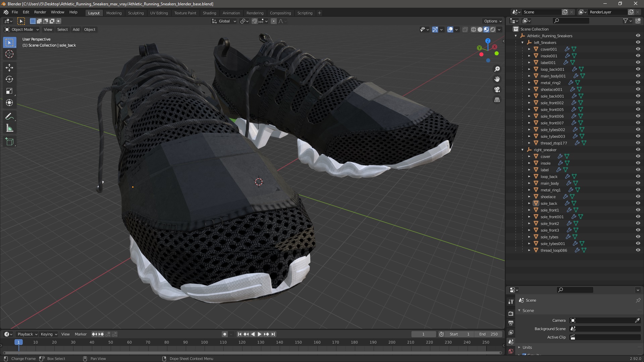
Task: Select the Move tool in toolbar
Action: pyautogui.click(x=9, y=68)
